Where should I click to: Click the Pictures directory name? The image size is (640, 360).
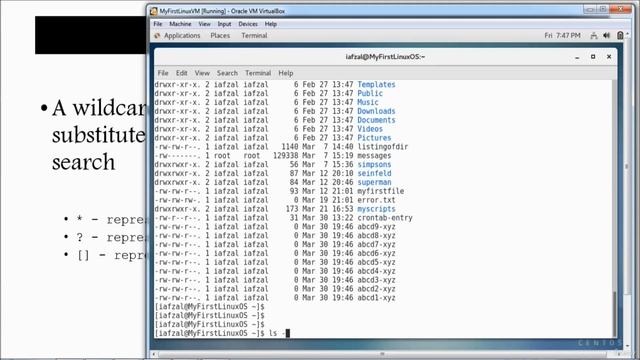pyautogui.click(x=374, y=138)
